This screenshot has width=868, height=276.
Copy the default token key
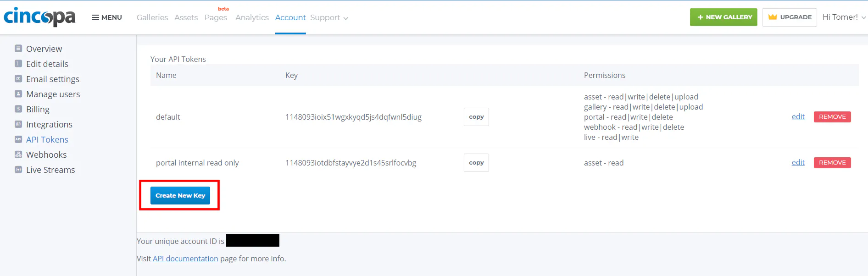point(476,117)
